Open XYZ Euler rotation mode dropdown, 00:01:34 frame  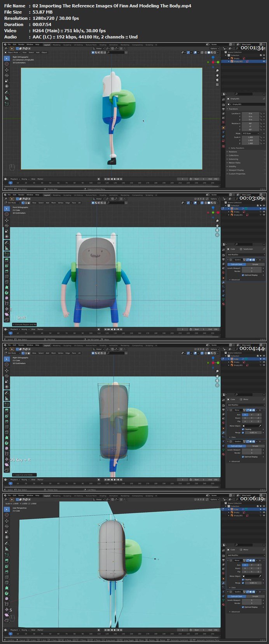[251, 133]
